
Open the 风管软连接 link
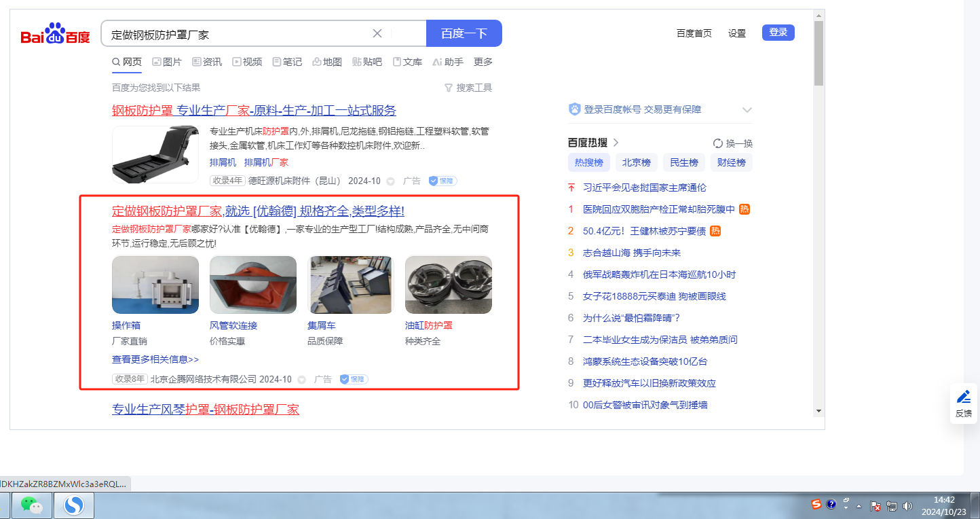coord(233,325)
